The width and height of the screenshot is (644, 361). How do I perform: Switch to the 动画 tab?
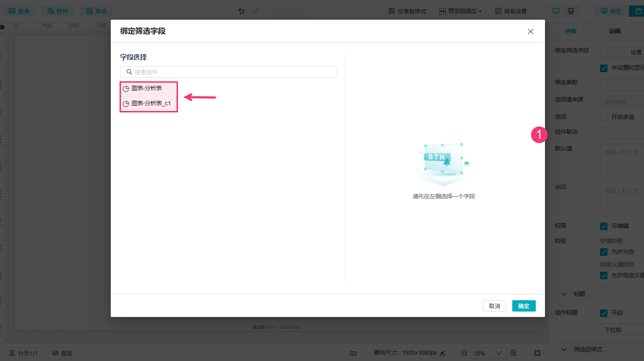[615, 31]
